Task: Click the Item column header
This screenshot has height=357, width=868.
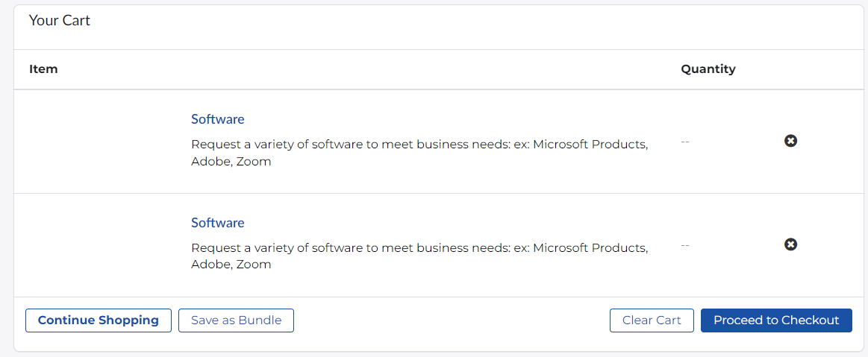Action: point(43,69)
